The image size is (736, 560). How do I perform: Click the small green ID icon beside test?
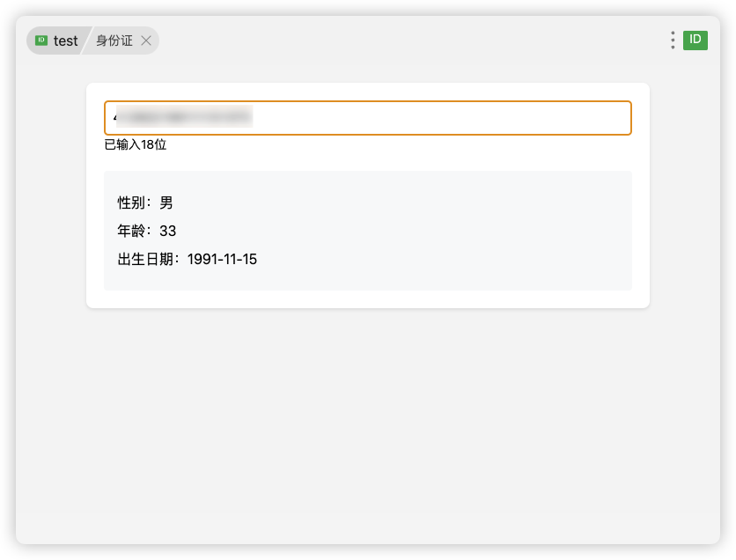tap(41, 41)
